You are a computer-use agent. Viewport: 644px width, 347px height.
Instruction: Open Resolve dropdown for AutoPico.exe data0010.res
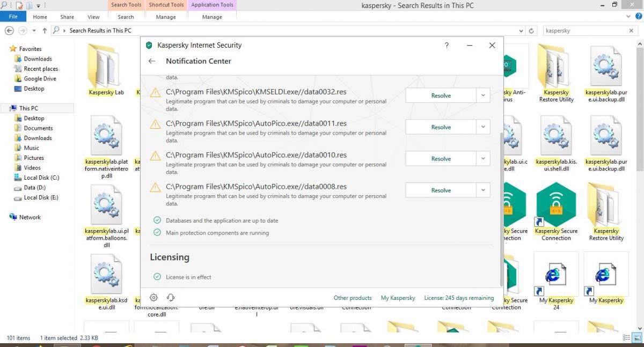coord(483,159)
